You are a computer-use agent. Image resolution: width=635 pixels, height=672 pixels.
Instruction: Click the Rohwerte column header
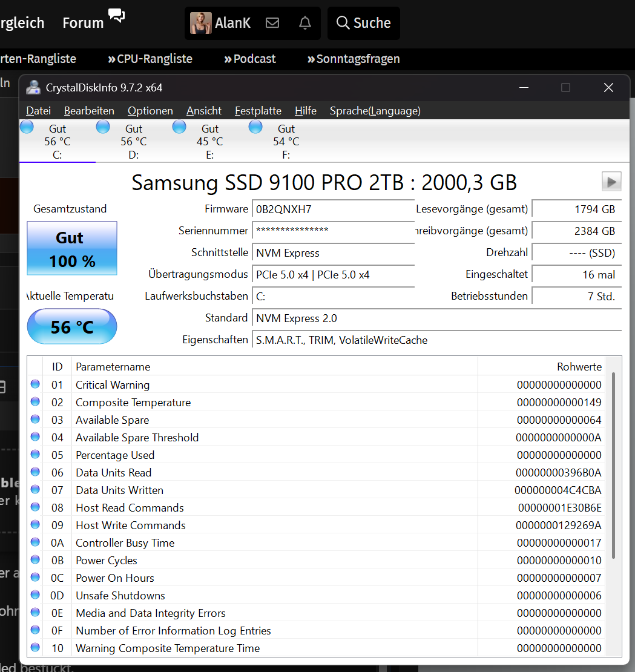click(x=542, y=366)
